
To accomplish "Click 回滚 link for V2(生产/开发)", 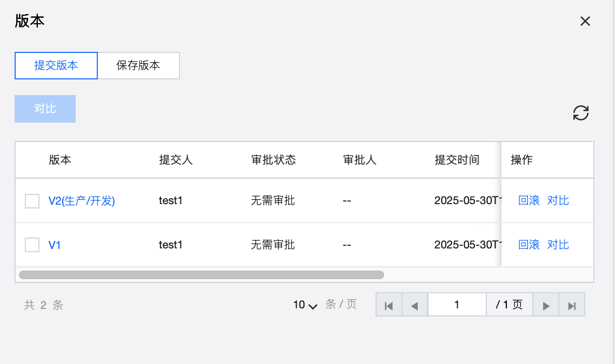I will pyautogui.click(x=529, y=201).
